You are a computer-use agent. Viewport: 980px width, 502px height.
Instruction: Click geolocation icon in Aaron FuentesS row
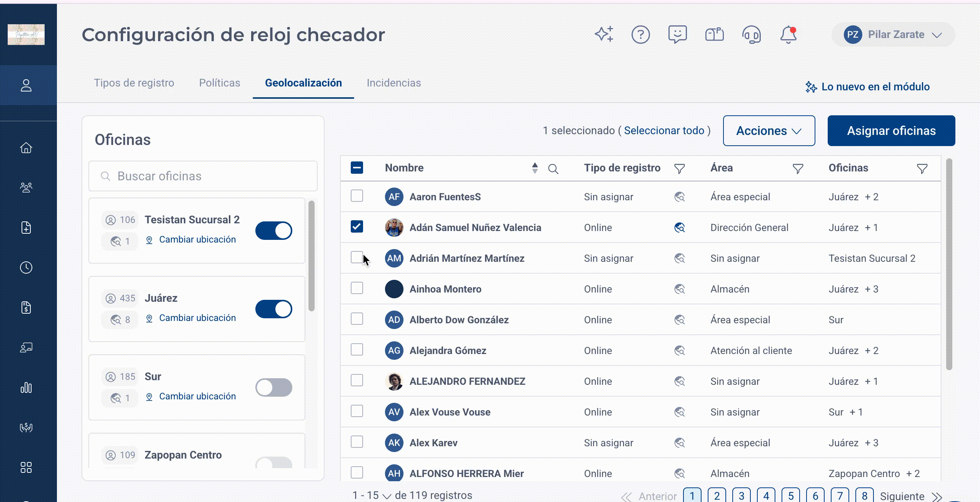[x=680, y=197]
